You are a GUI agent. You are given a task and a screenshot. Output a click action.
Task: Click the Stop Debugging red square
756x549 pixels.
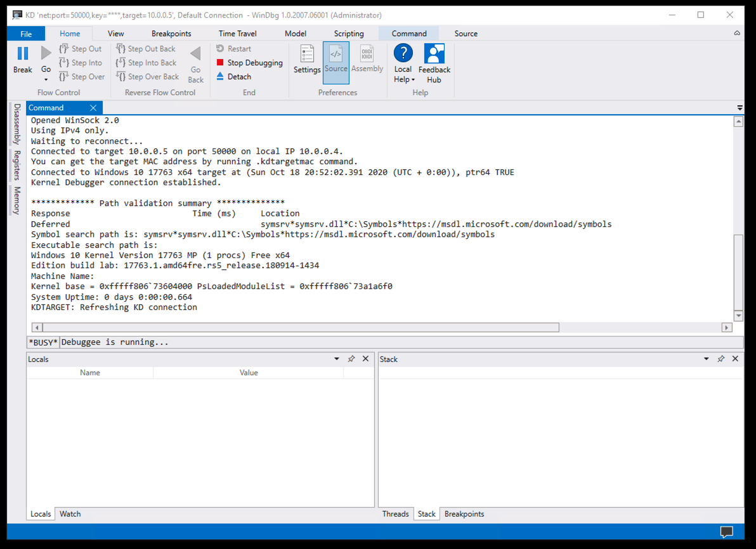(x=220, y=63)
